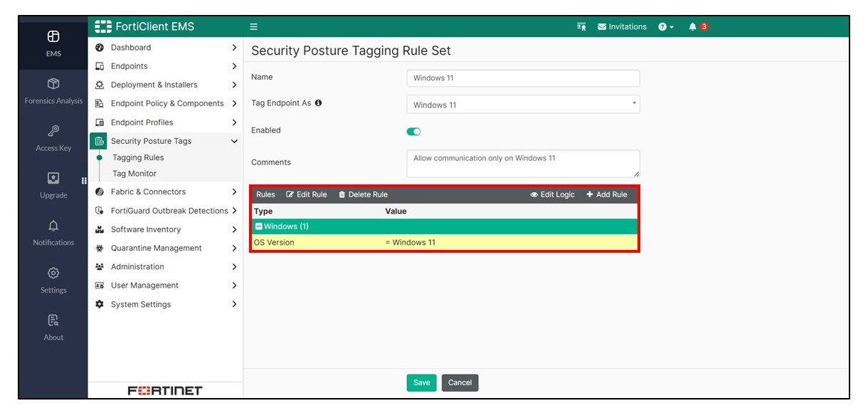Click the Quarantine Management bug icon
The image size is (868, 418).
pyautogui.click(x=100, y=249)
